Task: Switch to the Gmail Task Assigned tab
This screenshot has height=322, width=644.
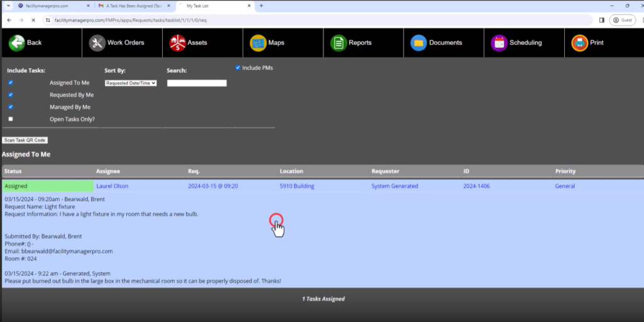Action: pos(132,6)
